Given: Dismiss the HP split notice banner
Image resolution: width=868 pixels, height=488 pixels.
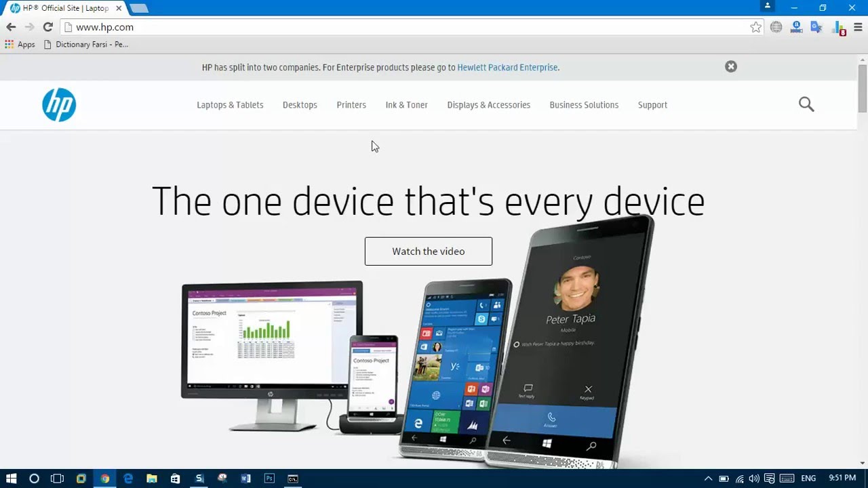Looking at the screenshot, I should click(730, 66).
